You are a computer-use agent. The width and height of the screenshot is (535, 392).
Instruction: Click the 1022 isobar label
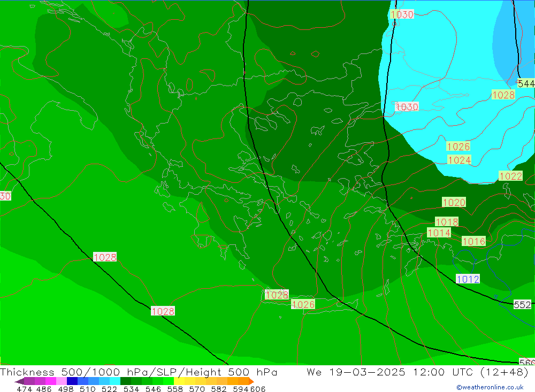510,176
